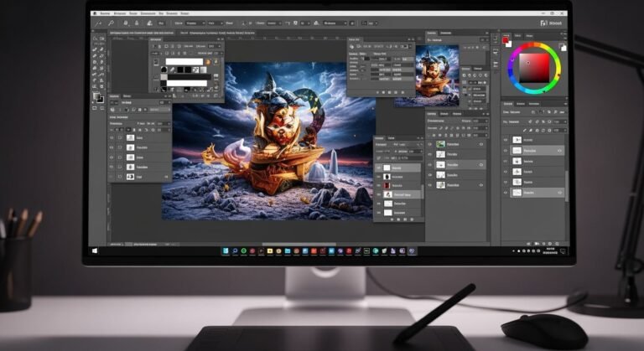Click the character-thumbnail highlighted layer in the center panel
Viewport: 644px width, 351px height.
point(399,194)
